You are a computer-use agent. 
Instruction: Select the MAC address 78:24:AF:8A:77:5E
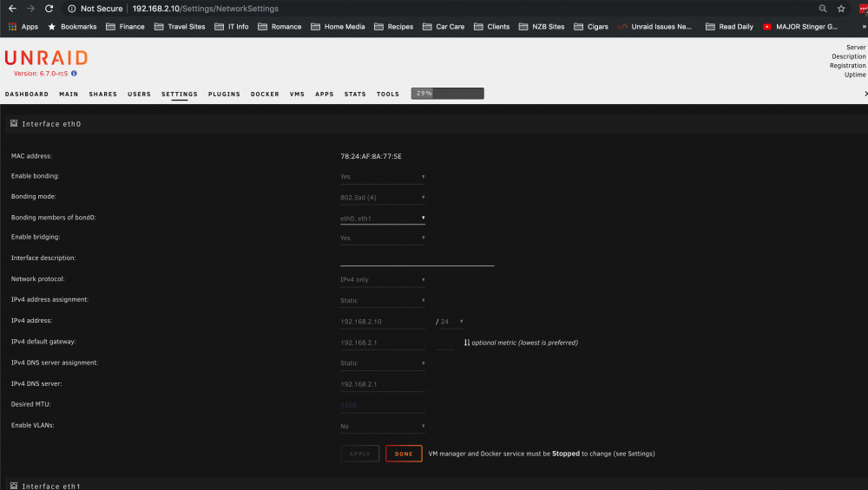point(371,156)
